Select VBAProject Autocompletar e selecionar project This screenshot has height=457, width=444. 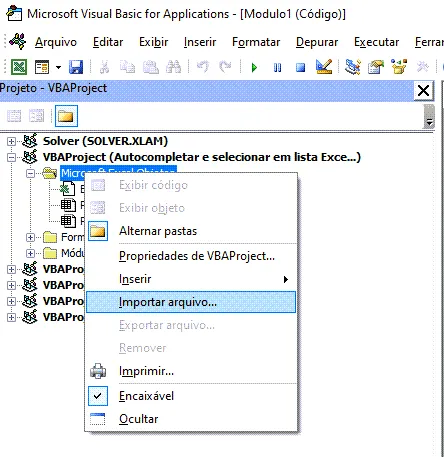pos(202,157)
